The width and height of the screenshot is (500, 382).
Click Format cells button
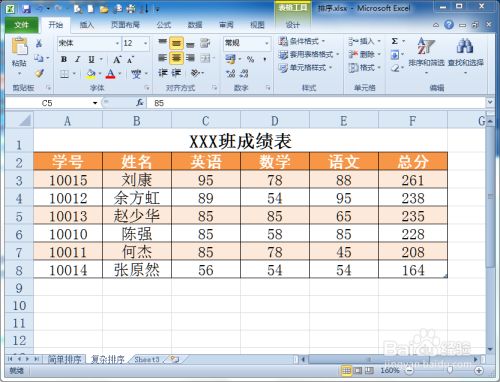364,68
